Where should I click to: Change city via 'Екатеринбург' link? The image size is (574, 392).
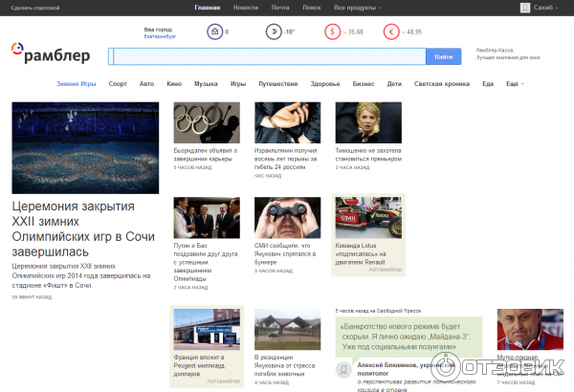(x=160, y=36)
